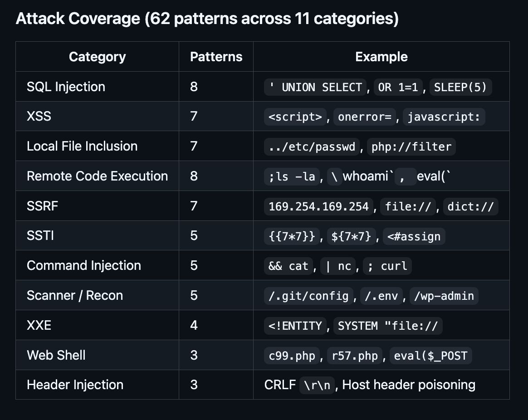The width and height of the screenshot is (528, 420).
Task: Select the Example column header
Action: pos(381,57)
